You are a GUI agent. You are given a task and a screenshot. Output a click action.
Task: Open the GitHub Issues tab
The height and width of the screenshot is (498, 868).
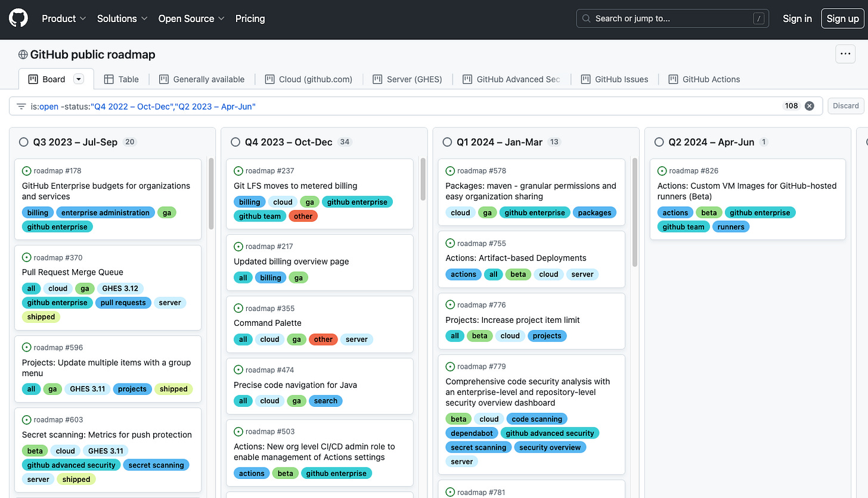click(x=615, y=79)
